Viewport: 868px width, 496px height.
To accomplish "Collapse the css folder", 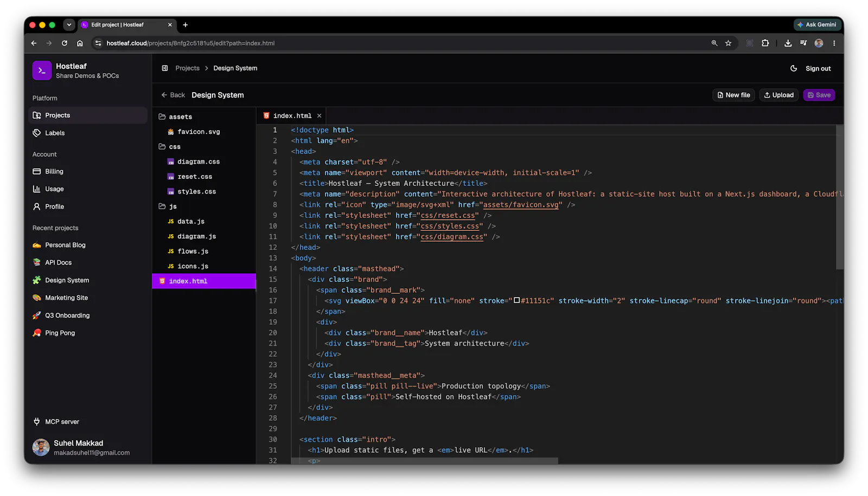I will 204,146.
